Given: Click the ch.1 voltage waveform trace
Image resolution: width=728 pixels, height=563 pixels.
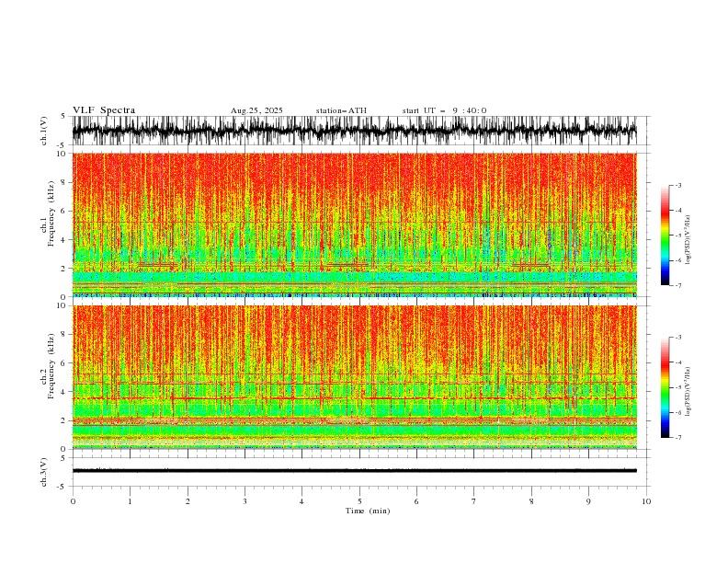Looking at the screenshot, I should pyautogui.click(x=354, y=131).
